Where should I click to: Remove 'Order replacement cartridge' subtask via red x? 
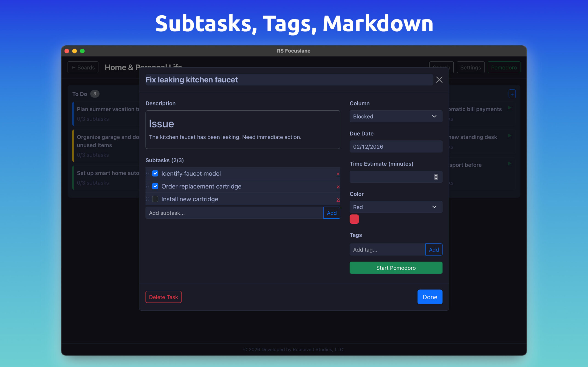click(338, 187)
